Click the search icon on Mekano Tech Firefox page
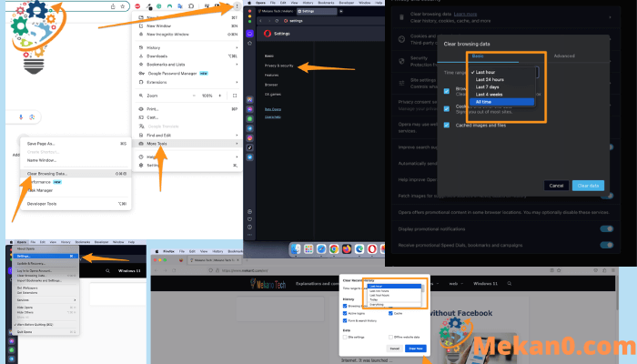637x364 pixels. [509, 284]
